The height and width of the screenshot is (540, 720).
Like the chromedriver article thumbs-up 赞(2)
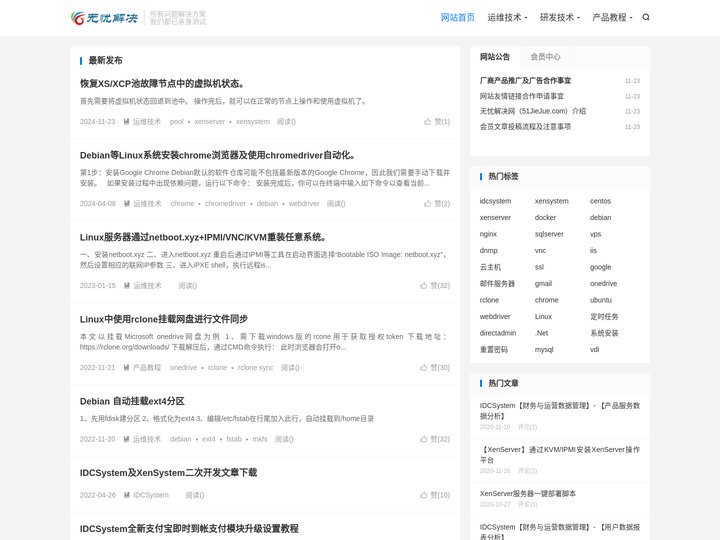[x=437, y=203]
